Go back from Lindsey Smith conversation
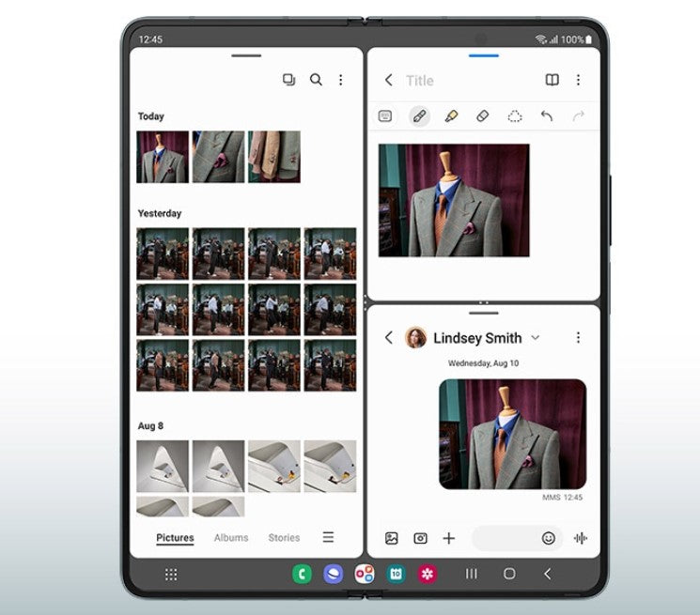Screen dimensions: 700x615 (x=388, y=338)
